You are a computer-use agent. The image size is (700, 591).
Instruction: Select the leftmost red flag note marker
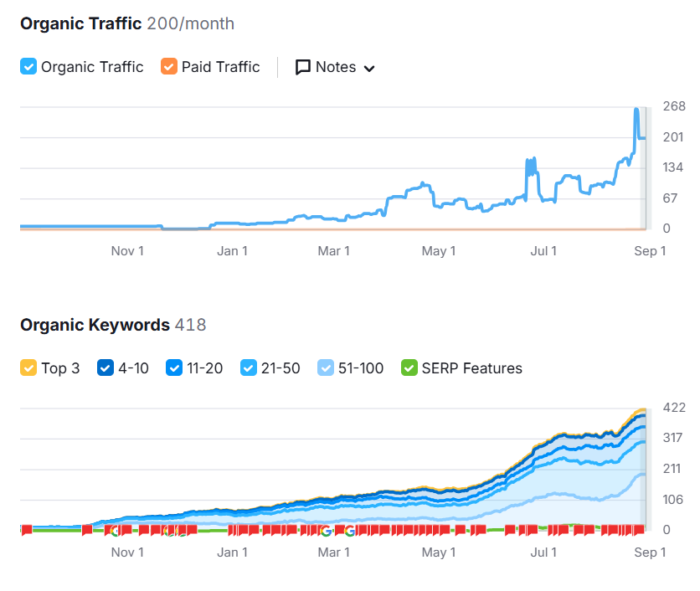[x=26, y=530]
